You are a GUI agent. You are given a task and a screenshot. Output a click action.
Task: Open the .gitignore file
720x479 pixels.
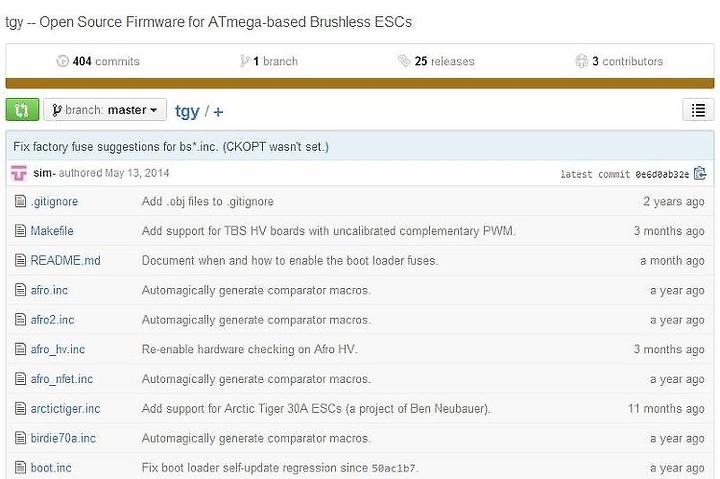54,201
